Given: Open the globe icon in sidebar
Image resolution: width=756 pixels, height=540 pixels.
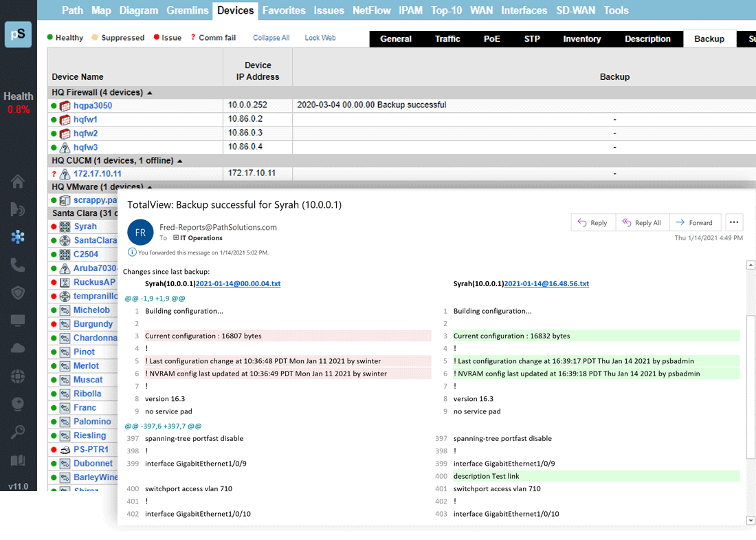Looking at the screenshot, I should click(x=18, y=376).
